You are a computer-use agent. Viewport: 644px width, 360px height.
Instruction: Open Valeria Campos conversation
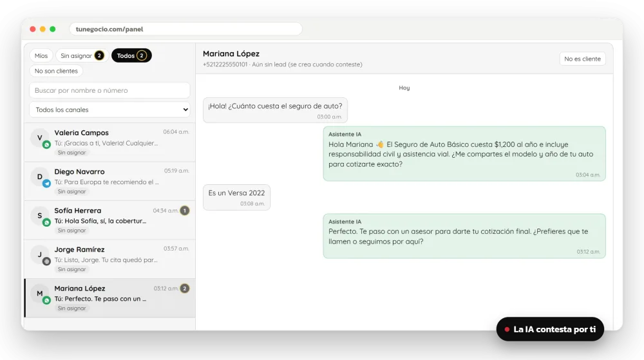[x=109, y=142]
